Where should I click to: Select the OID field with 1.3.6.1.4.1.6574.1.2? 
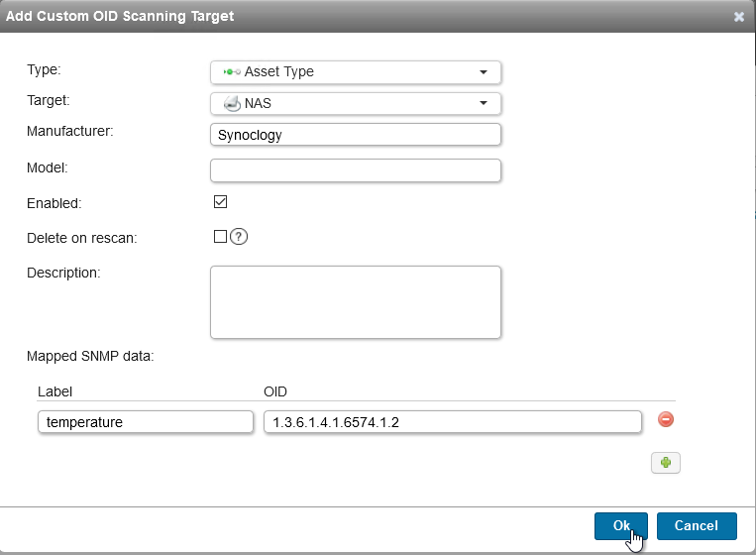click(x=452, y=422)
